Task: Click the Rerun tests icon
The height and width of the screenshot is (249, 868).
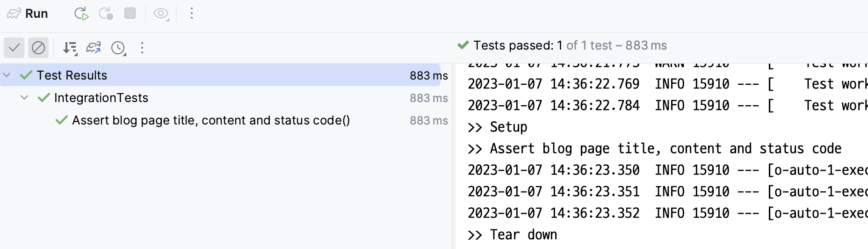Action: tap(81, 14)
